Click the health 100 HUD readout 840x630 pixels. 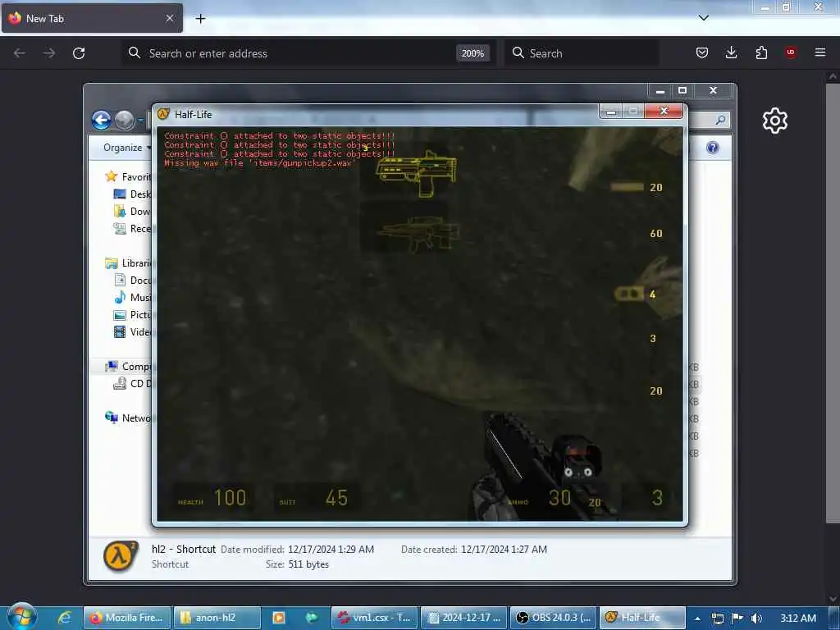(212, 498)
